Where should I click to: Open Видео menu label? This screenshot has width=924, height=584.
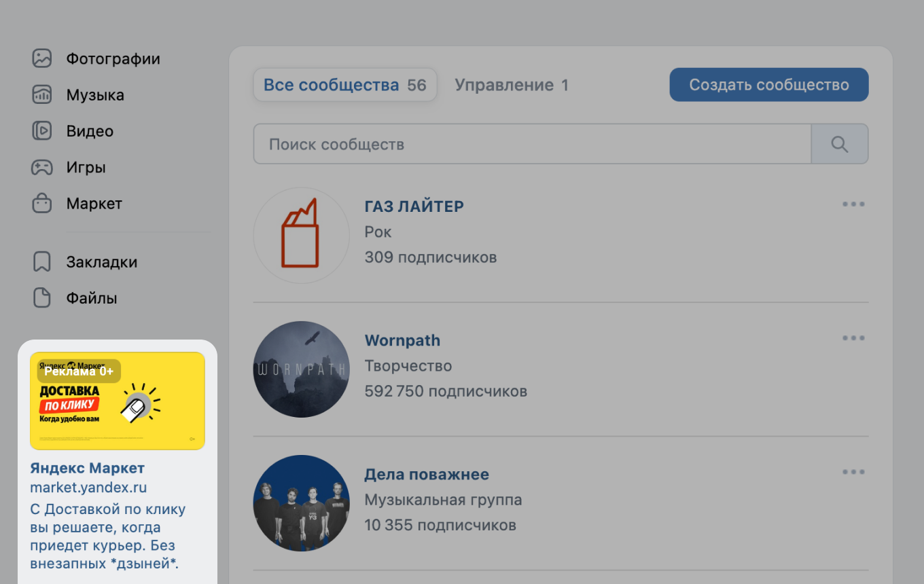90,131
